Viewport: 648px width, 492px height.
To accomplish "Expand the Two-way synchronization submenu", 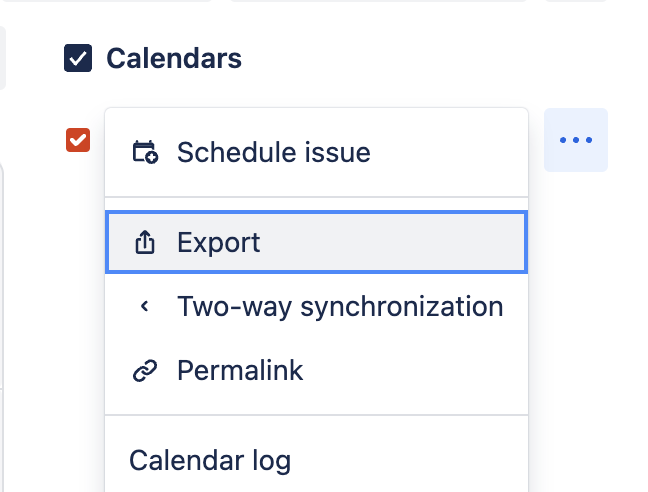I will click(x=338, y=307).
